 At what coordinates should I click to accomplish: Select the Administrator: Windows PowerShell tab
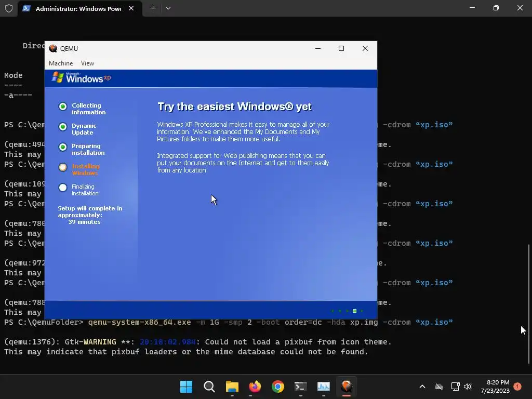pyautogui.click(x=78, y=8)
